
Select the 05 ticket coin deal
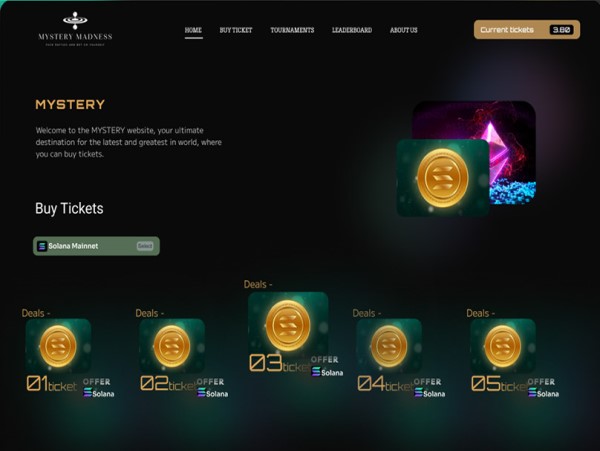pyautogui.click(x=502, y=346)
